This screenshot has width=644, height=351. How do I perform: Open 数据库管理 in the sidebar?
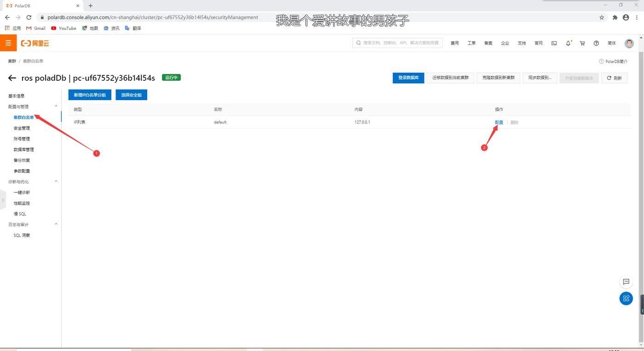(24, 149)
